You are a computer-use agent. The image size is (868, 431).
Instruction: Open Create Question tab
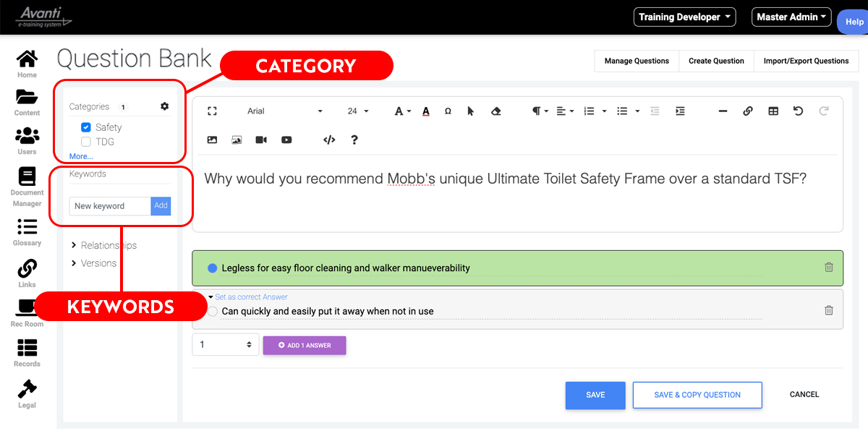tap(716, 61)
